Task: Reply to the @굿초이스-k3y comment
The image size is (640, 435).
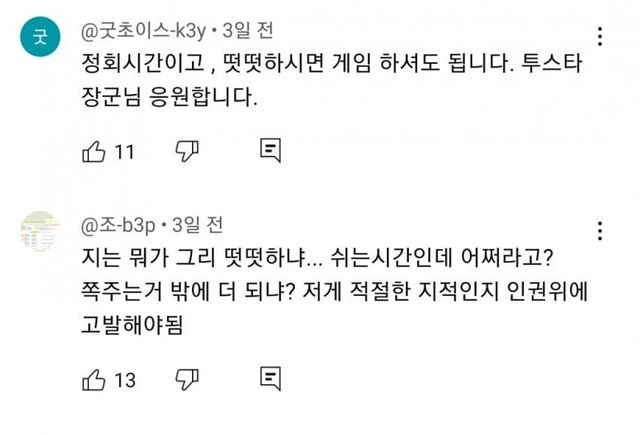Action: pyautogui.click(x=269, y=151)
